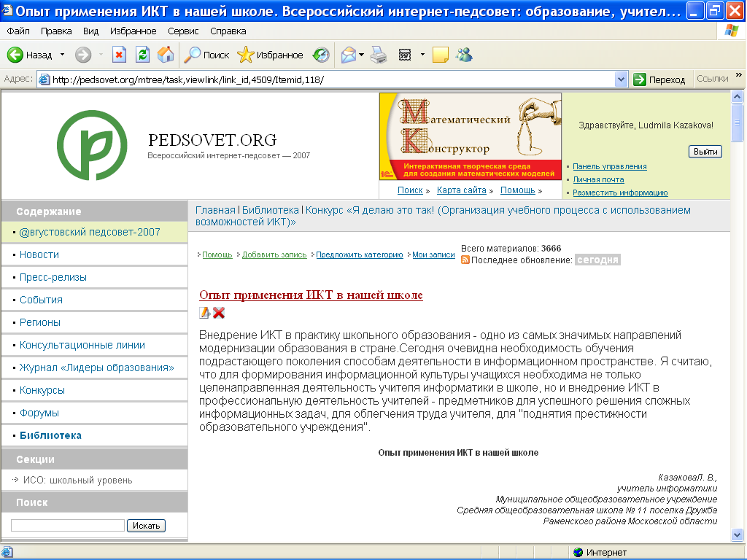Viewport: 747px width, 560px height.
Task: Open the Справка menu
Action: [x=228, y=31]
